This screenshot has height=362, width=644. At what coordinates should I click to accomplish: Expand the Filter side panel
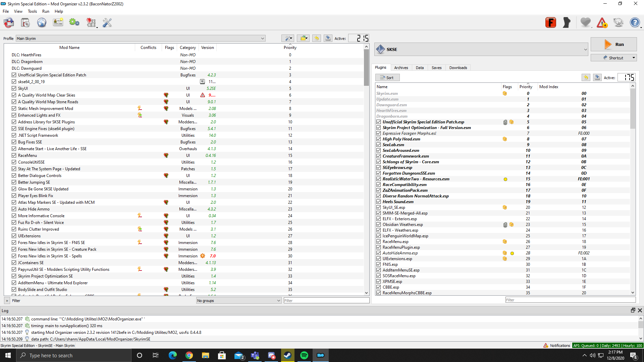(x=7, y=301)
